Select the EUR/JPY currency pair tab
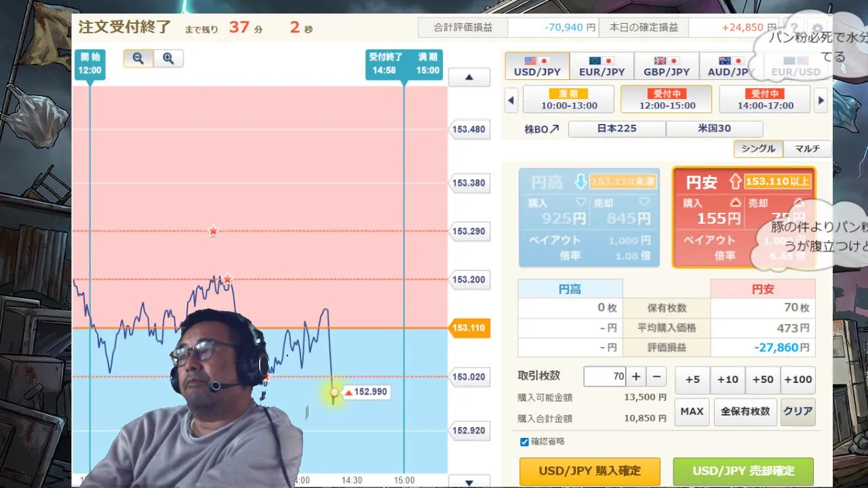 tap(601, 66)
